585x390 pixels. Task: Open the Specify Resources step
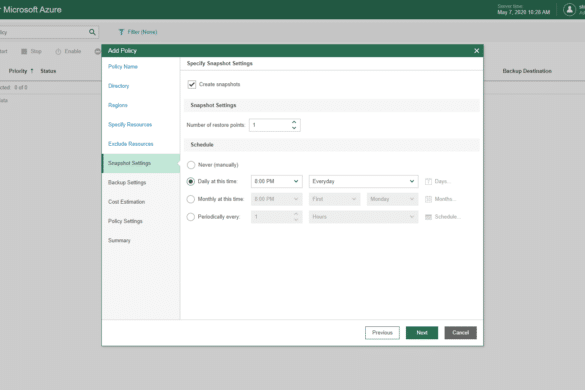(130, 125)
